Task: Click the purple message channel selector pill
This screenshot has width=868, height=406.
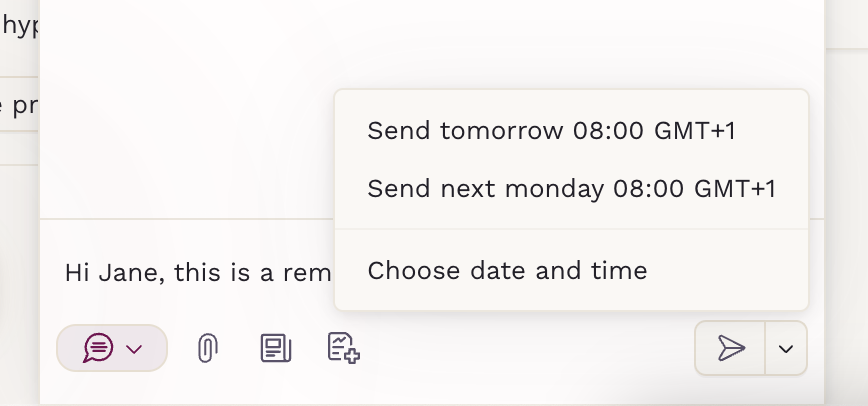Action: point(112,348)
